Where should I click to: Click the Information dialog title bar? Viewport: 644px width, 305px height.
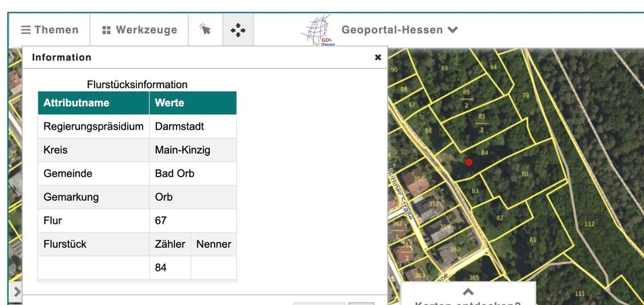click(x=201, y=58)
